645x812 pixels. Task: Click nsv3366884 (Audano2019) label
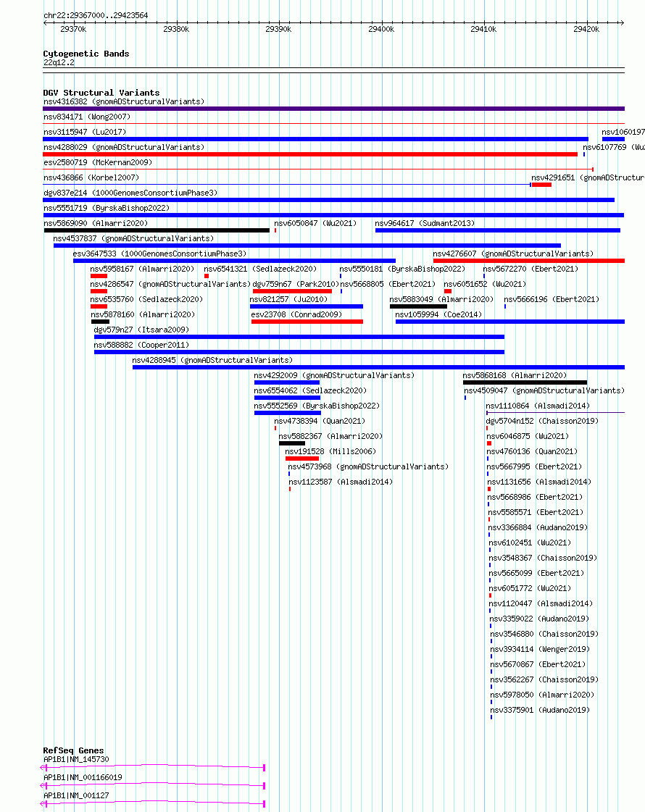click(538, 528)
